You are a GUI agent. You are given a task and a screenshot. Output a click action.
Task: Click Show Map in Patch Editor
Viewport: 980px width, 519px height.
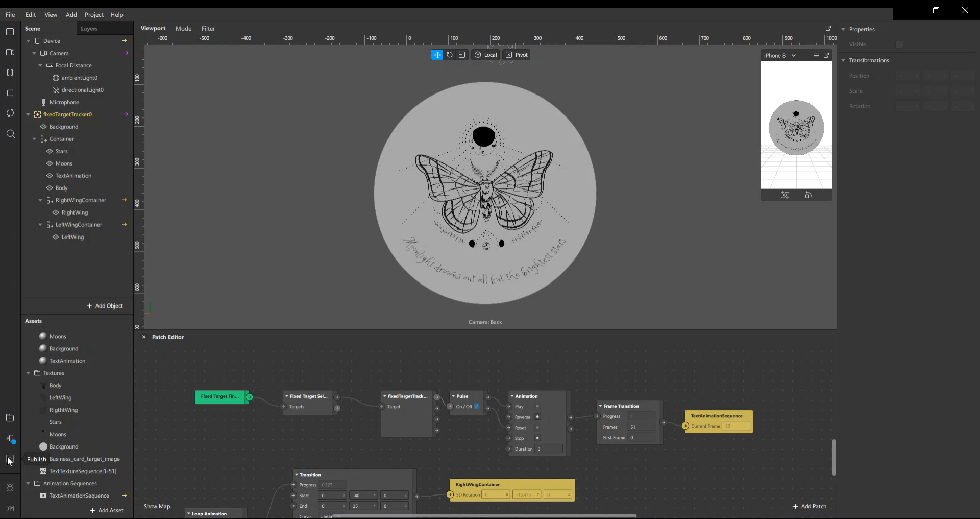(157, 506)
